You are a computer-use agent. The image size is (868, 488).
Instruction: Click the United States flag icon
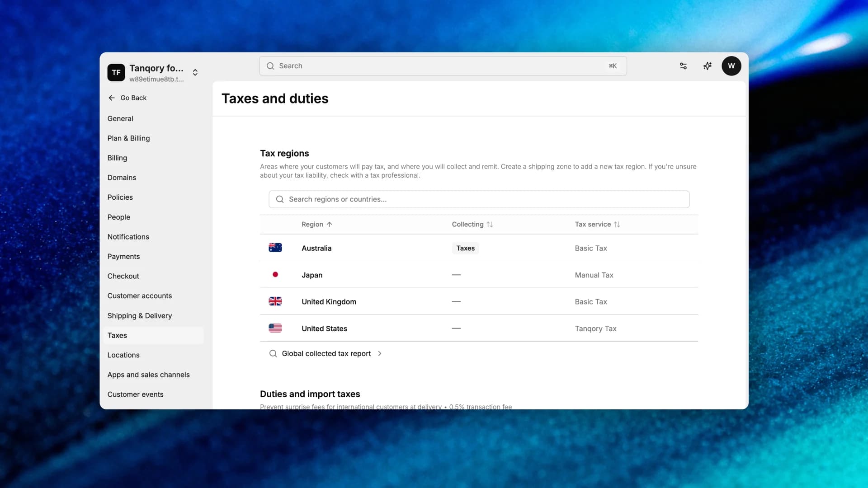coord(275,328)
